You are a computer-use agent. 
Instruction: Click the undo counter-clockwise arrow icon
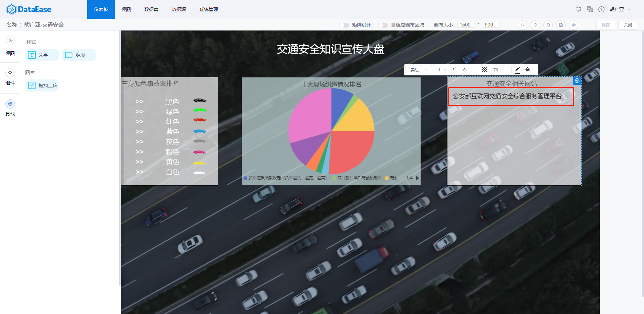(x=548, y=25)
